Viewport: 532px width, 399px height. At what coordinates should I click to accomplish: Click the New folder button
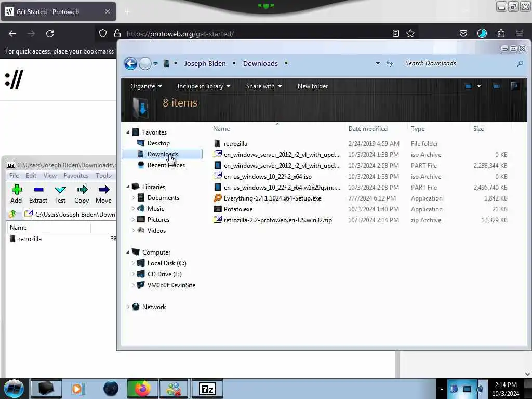[x=312, y=86]
